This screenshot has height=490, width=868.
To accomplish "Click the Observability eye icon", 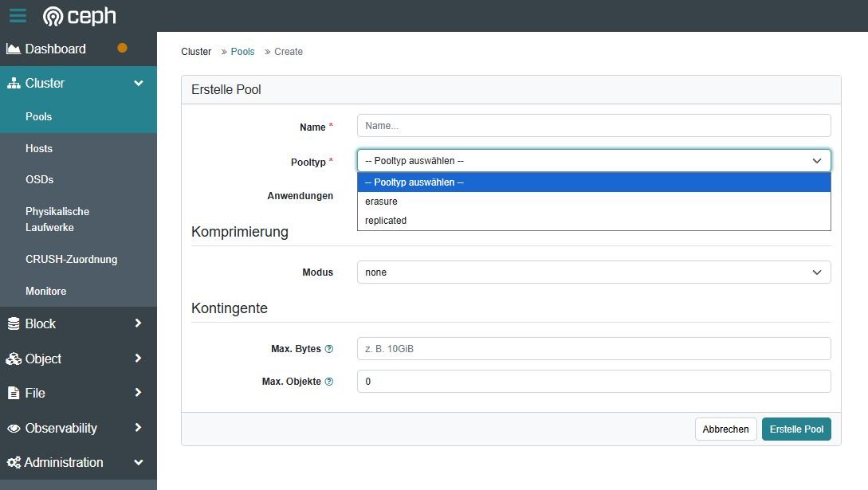I will (13, 428).
